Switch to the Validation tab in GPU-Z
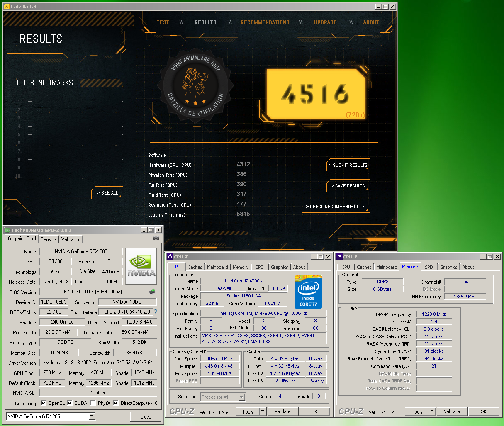 [x=71, y=239]
